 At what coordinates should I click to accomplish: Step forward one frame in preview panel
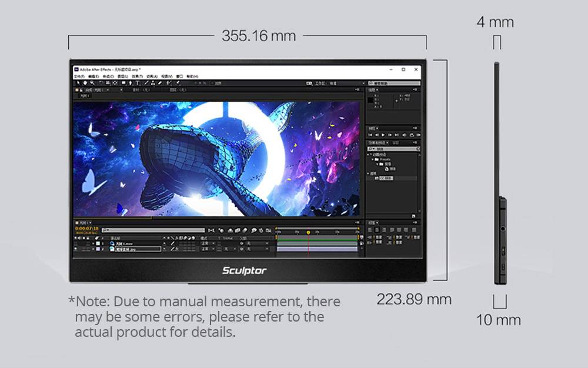(x=390, y=135)
